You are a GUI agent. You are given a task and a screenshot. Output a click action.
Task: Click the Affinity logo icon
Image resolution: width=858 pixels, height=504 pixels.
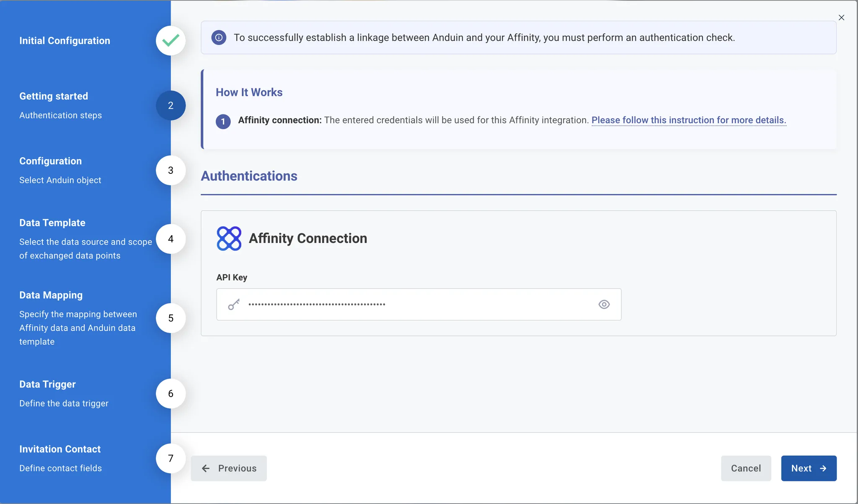pyautogui.click(x=229, y=238)
